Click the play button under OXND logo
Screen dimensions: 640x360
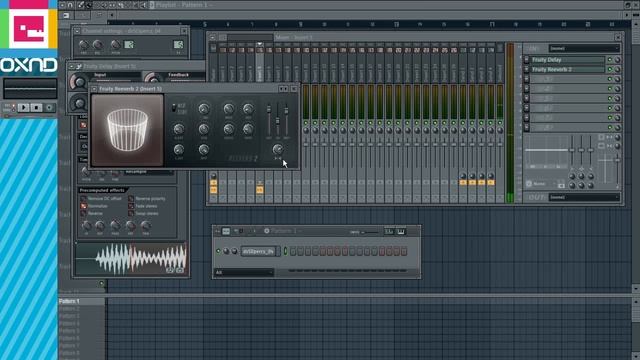point(23,108)
